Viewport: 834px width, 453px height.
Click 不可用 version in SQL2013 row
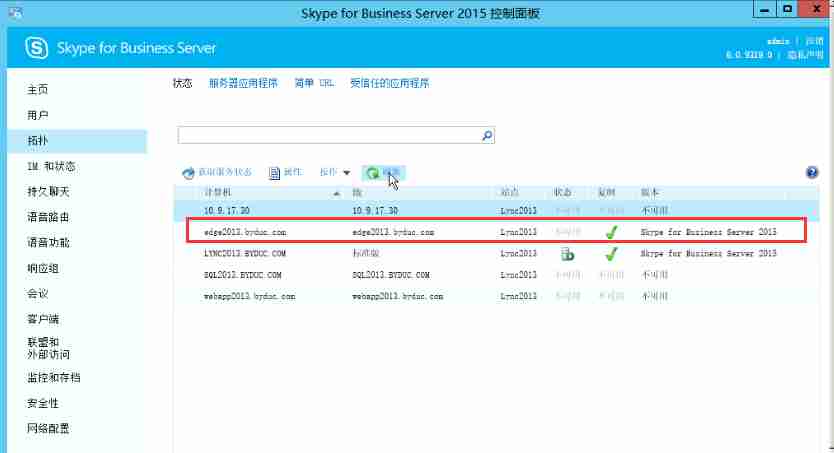click(x=655, y=275)
